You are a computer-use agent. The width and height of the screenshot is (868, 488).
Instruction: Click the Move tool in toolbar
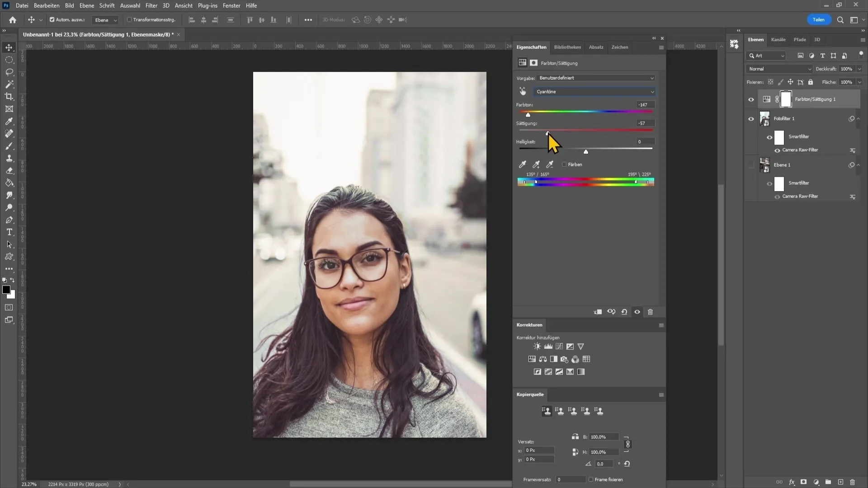[x=9, y=47]
